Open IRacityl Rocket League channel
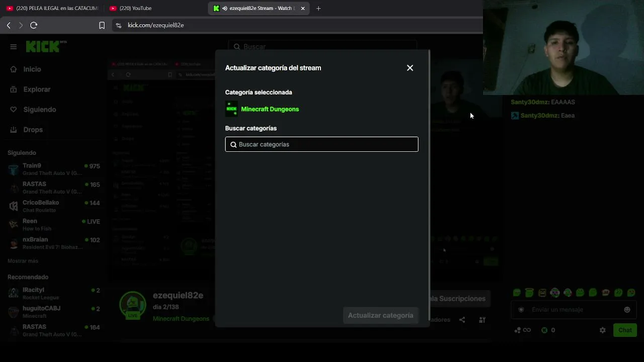This screenshot has width=644, height=362. tap(54, 294)
